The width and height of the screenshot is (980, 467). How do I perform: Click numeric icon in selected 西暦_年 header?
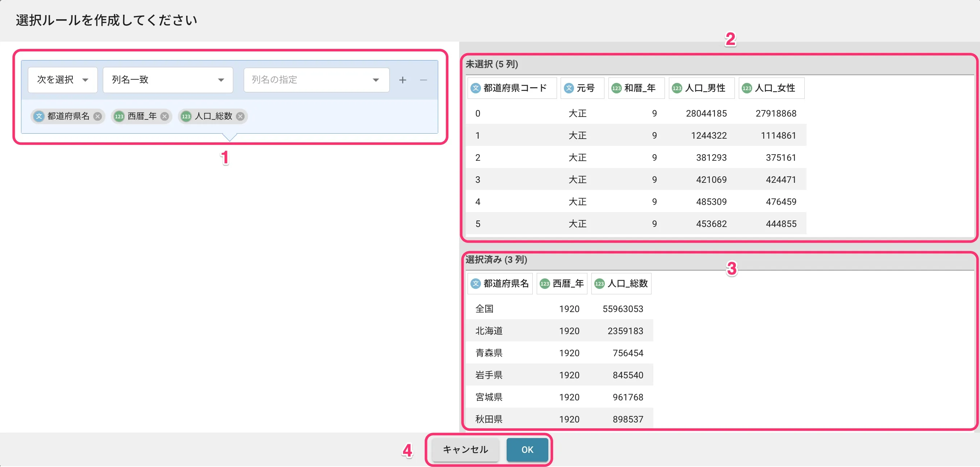coord(545,284)
